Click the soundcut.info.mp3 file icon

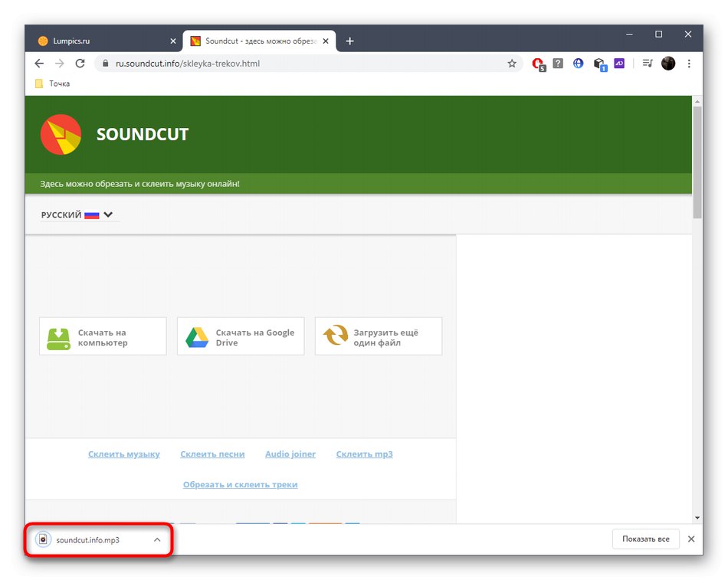[x=43, y=539]
